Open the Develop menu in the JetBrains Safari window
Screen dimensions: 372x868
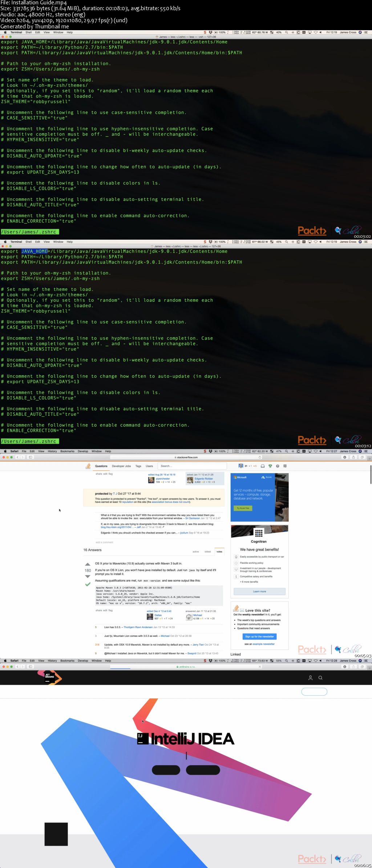83,661
